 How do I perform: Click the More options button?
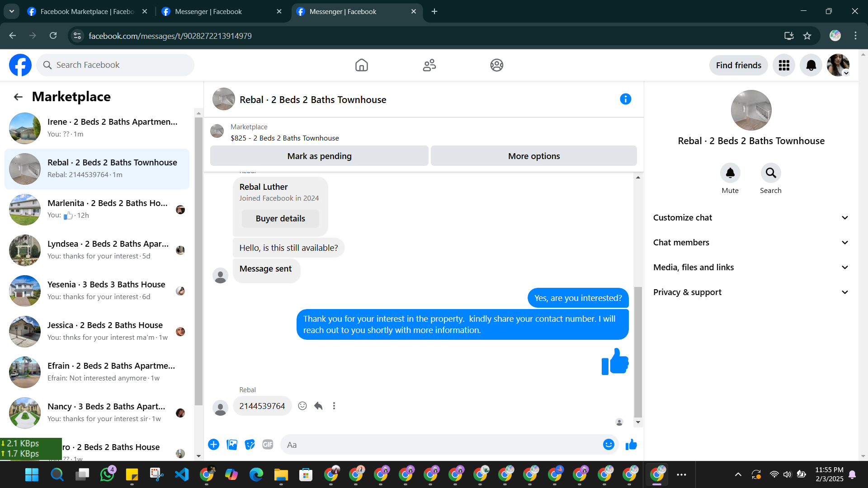click(x=534, y=156)
